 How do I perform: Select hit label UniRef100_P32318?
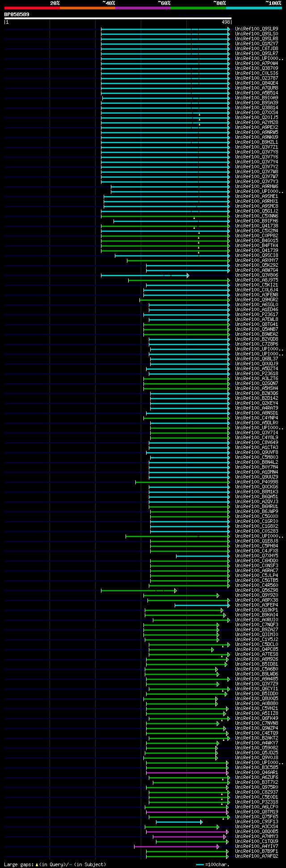[x=257, y=802]
